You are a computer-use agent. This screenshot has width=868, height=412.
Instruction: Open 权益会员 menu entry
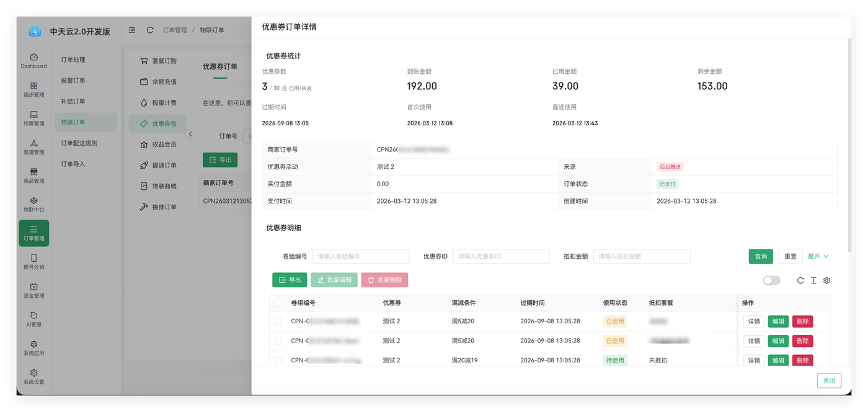tap(157, 145)
